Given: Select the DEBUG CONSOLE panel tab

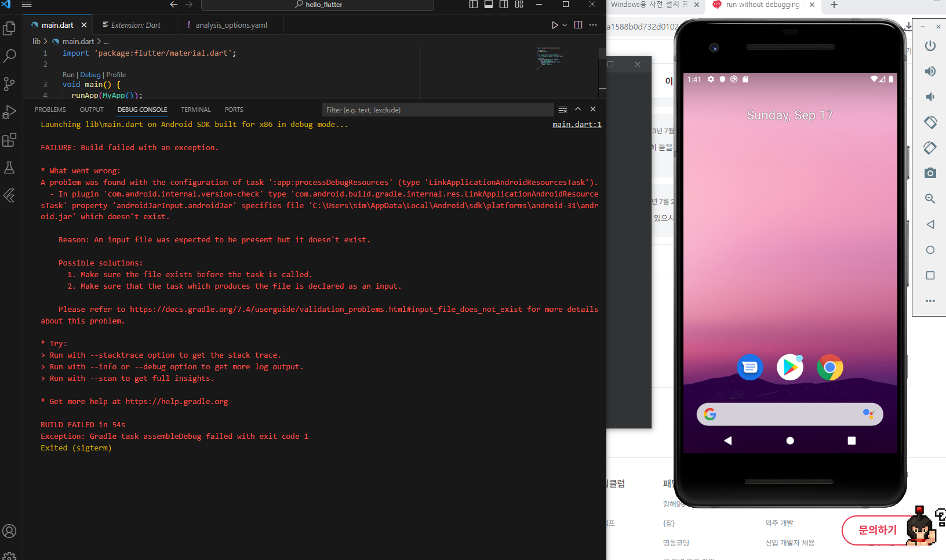Looking at the screenshot, I should click(142, 110).
